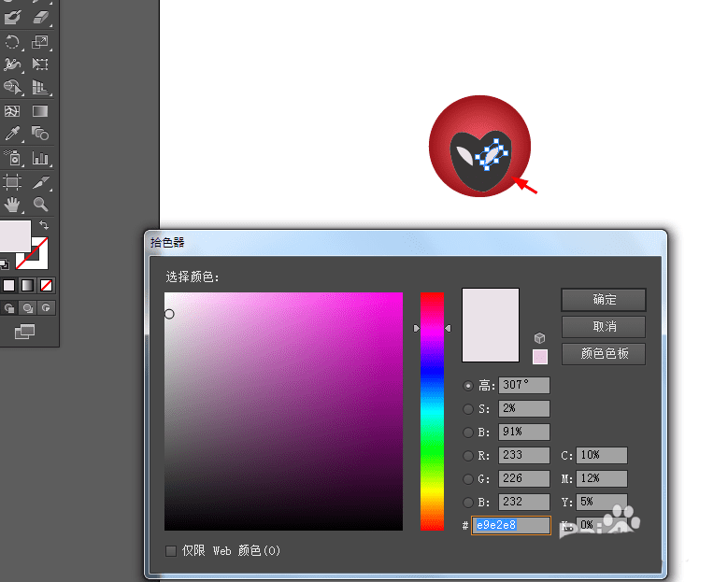728x582 pixels.
Task: Select the Artboard tool
Action: click(12, 182)
